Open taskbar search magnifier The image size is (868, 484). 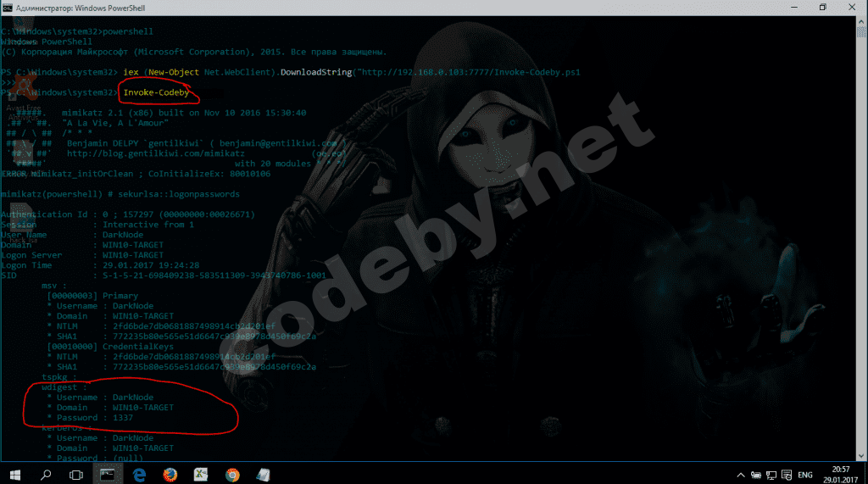click(x=46, y=475)
